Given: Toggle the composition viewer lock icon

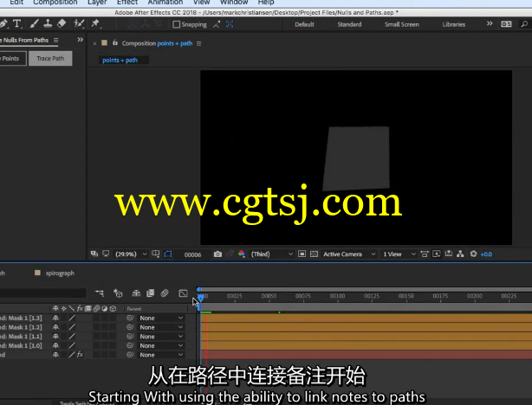Looking at the screenshot, I should coord(115,42).
